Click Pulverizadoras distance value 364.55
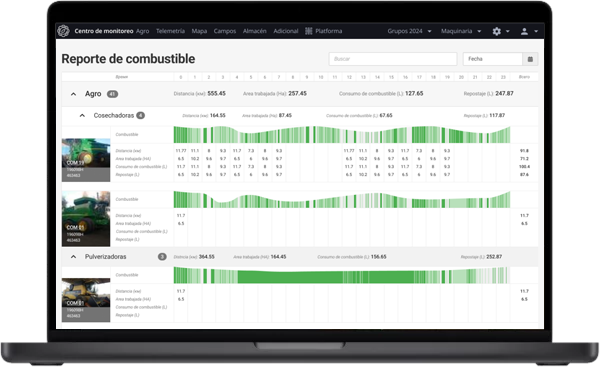This screenshot has height=367, width=600. pos(207,257)
